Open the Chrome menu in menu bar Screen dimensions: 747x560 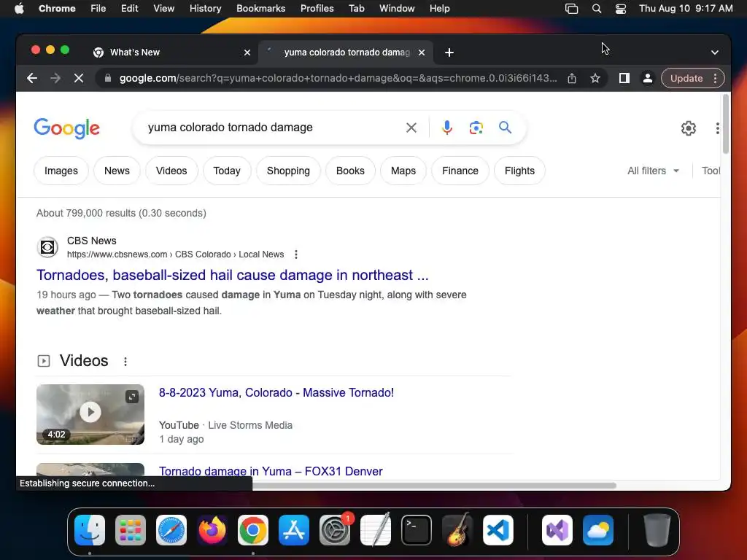(x=57, y=8)
